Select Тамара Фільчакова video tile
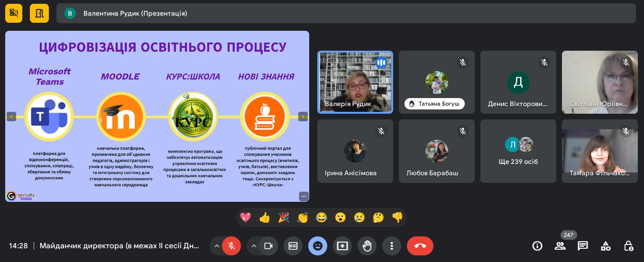The width and height of the screenshot is (644, 262). click(600, 151)
